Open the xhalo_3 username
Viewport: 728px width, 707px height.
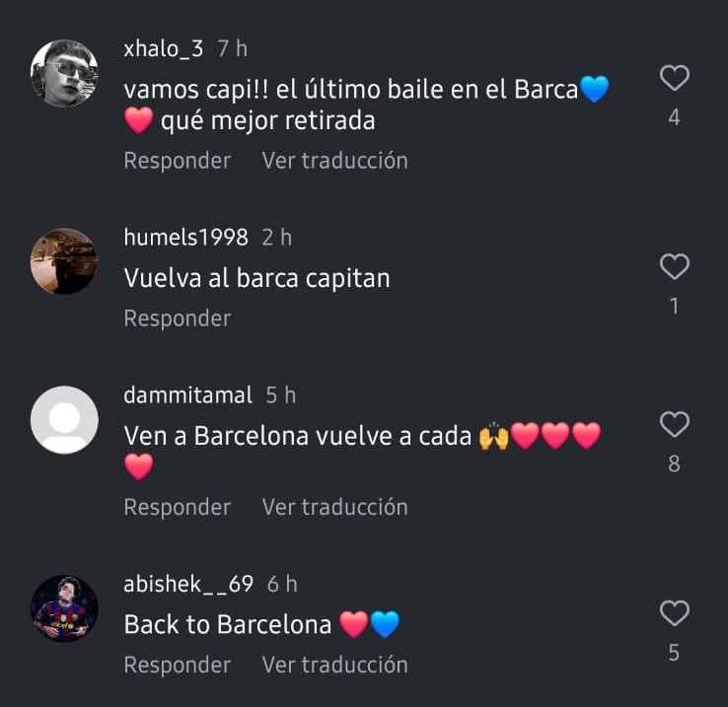pos(164,49)
